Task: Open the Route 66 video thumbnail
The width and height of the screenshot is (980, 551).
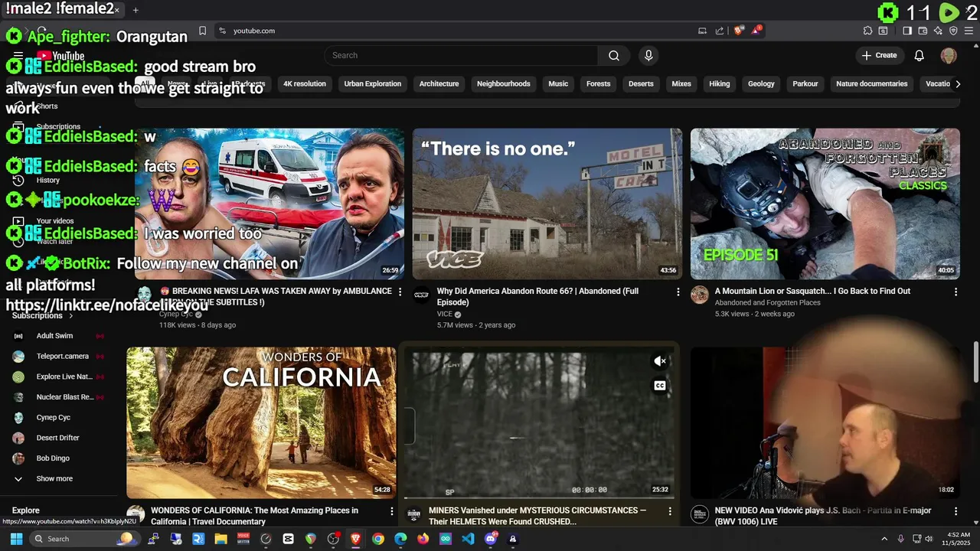Action: click(x=547, y=204)
